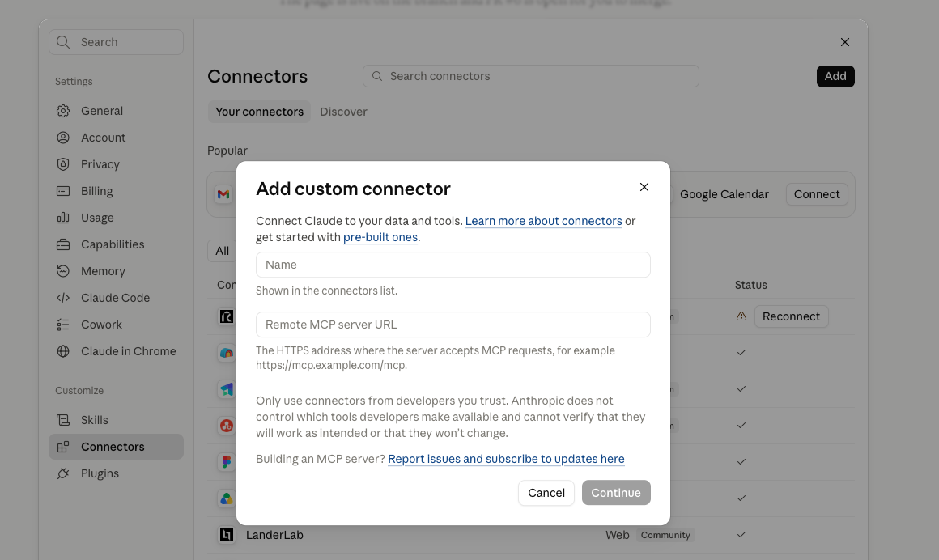Open Capabilities settings

pos(117,244)
